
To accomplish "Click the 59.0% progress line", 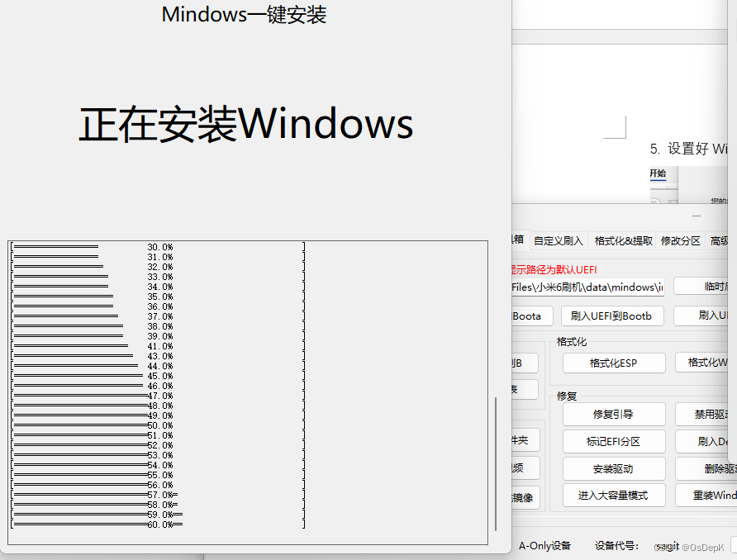I will 158,515.
